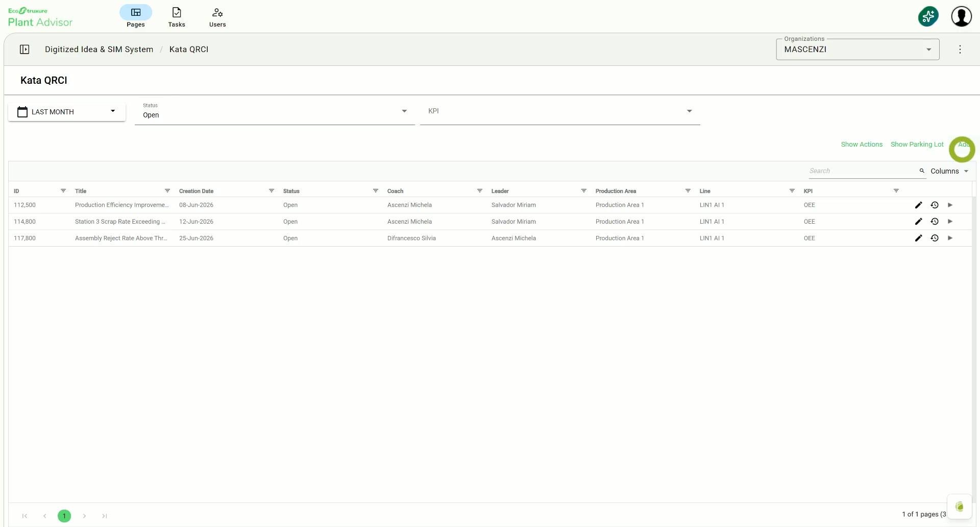The width and height of the screenshot is (980, 527).
Task: Click play arrow for row 112,500
Action: point(950,205)
